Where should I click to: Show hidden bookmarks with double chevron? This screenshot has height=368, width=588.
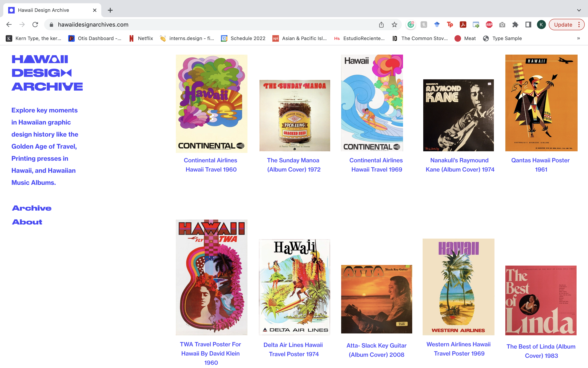[x=579, y=38]
